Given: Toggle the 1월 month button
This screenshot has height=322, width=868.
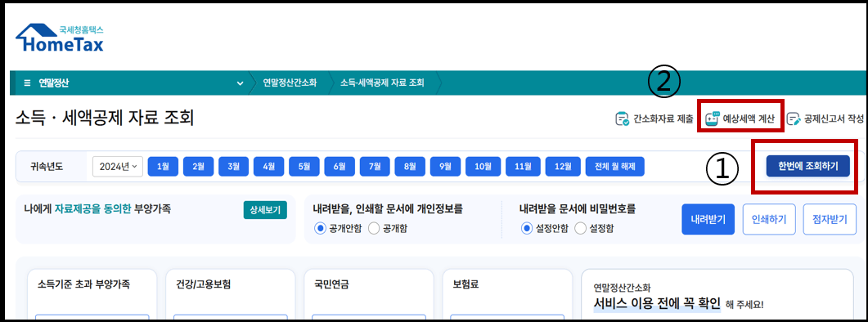Looking at the screenshot, I should [163, 166].
